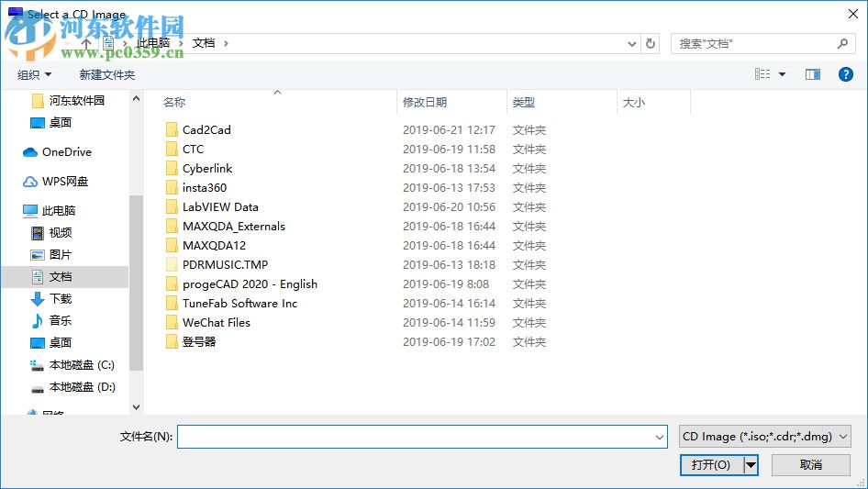Sort by 大小 column header
Image resolution: width=868 pixels, height=489 pixels.
[634, 103]
